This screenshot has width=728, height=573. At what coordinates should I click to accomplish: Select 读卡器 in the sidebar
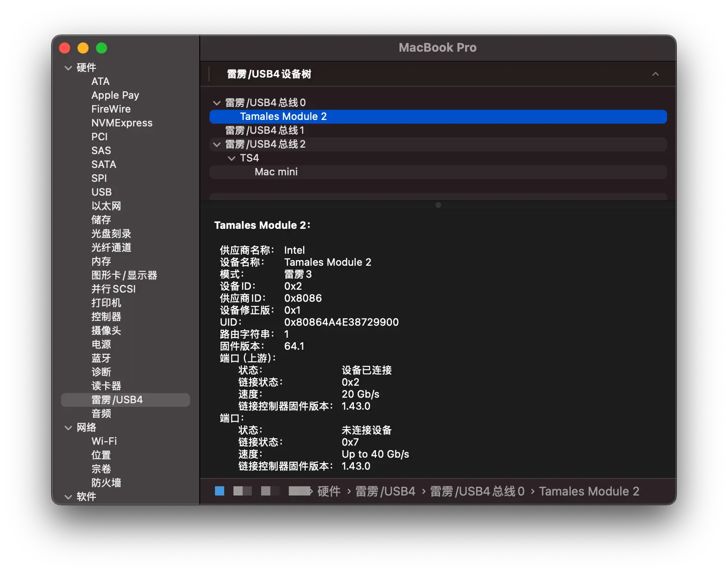point(106,386)
